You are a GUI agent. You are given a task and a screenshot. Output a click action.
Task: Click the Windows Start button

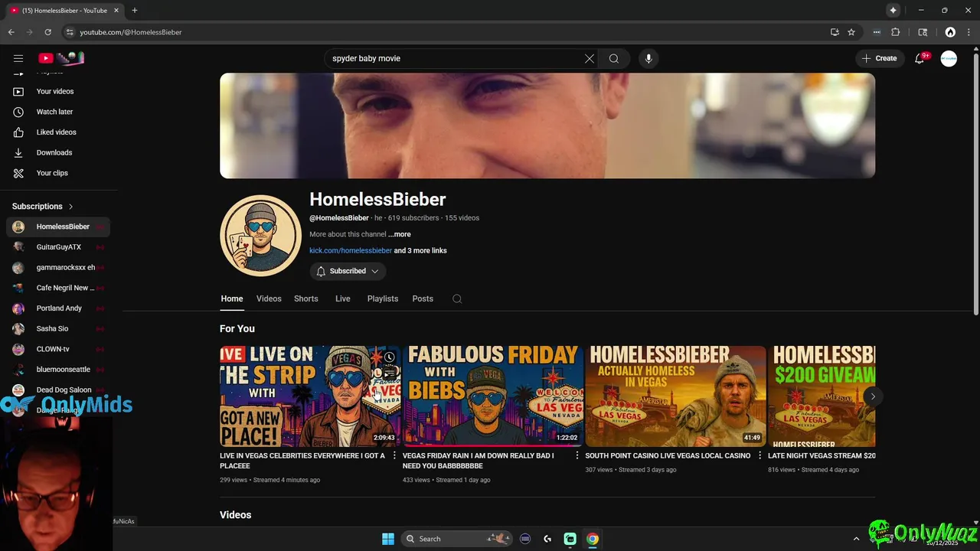coord(388,539)
